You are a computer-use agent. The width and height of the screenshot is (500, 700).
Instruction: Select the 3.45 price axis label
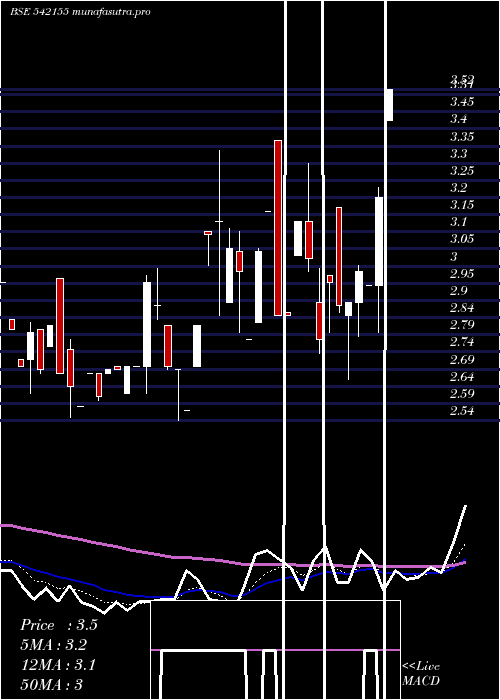coord(462,102)
